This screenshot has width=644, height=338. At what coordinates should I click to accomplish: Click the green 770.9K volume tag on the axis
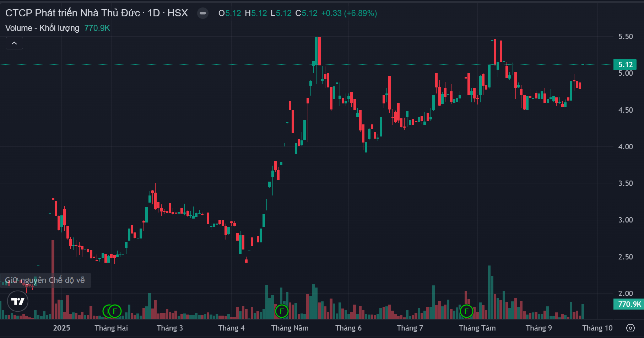click(x=629, y=304)
